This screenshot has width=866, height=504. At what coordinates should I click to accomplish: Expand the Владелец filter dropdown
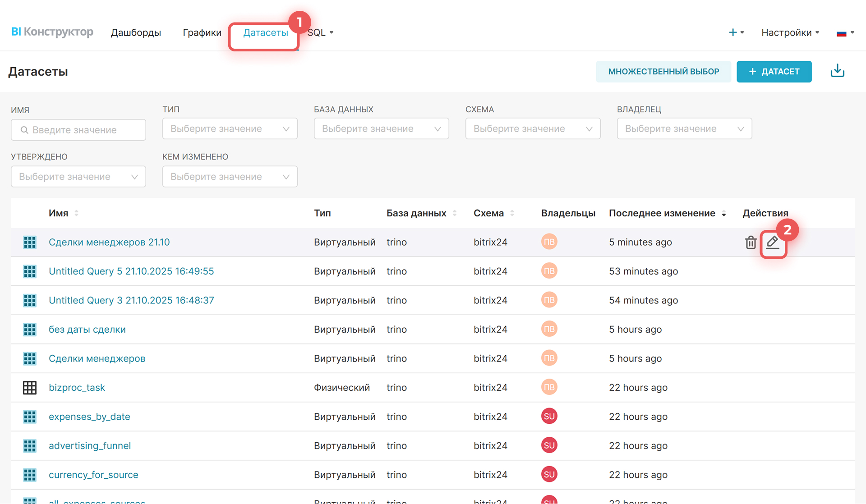(684, 129)
